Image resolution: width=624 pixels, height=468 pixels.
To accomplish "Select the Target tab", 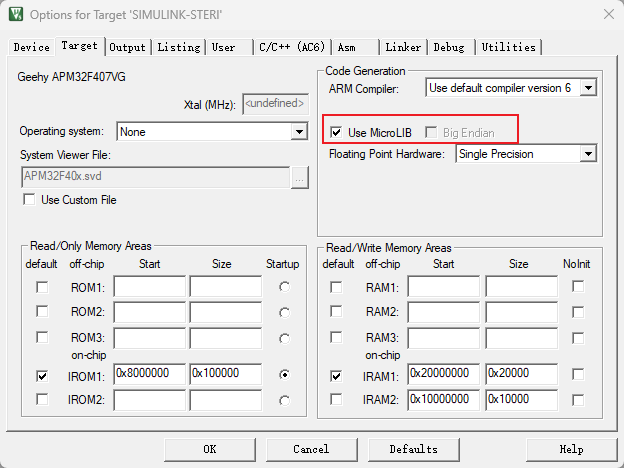I will pos(80,46).
